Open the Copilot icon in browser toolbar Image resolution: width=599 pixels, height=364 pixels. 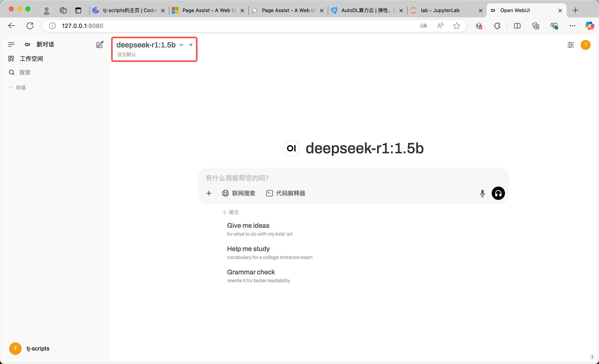coord(589,26)
